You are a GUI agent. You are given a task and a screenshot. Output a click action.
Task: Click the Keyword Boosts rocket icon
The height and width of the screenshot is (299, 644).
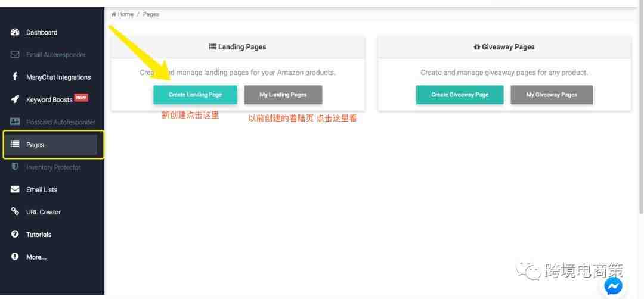coord(15,99)
